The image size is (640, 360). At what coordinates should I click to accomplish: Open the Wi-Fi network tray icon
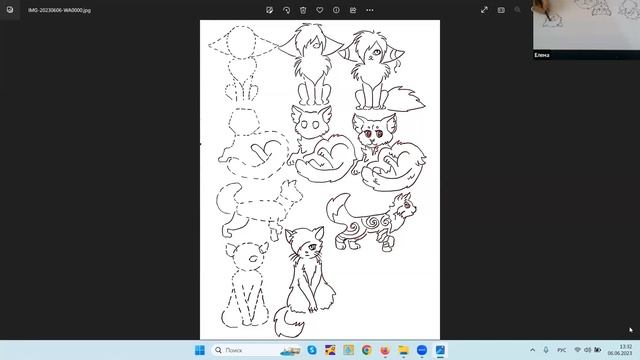577,350
